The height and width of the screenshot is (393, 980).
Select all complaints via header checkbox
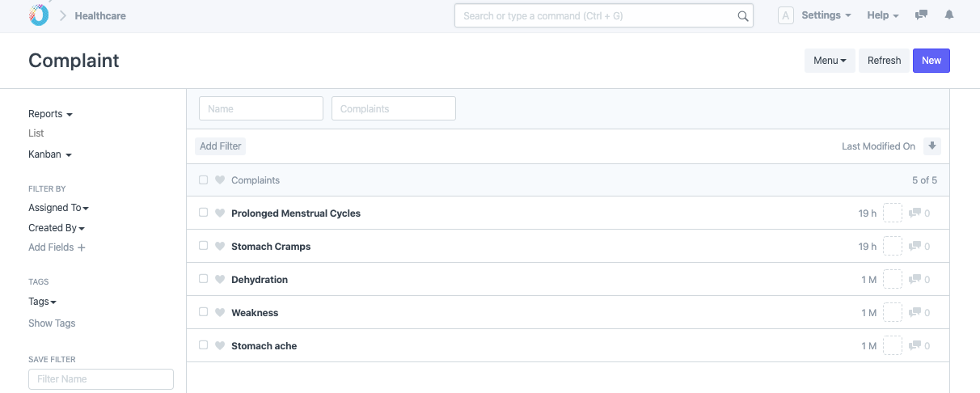[x=204, y=180]
